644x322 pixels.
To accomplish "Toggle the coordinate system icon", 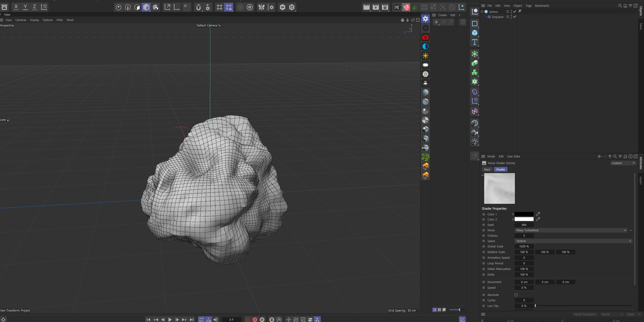I will click(x=44, y=7).
